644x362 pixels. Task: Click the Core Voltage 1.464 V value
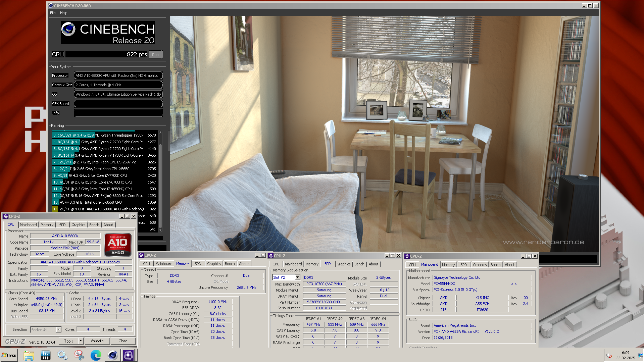[x=88, y=254]
